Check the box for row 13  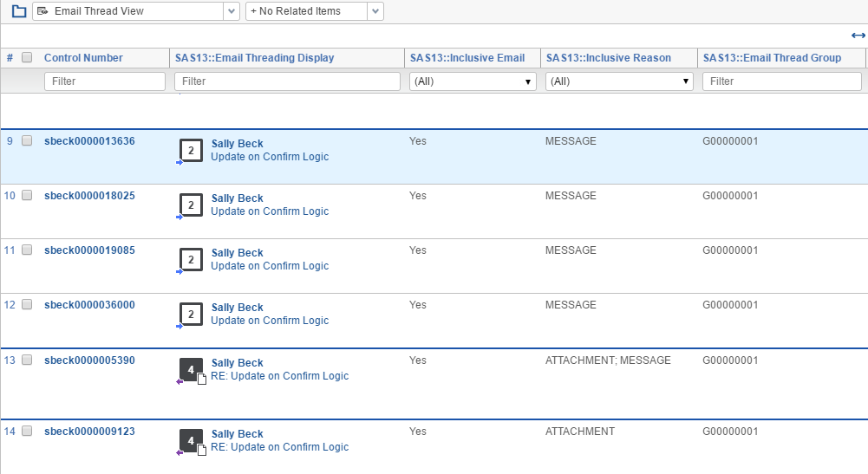[27, 360]
